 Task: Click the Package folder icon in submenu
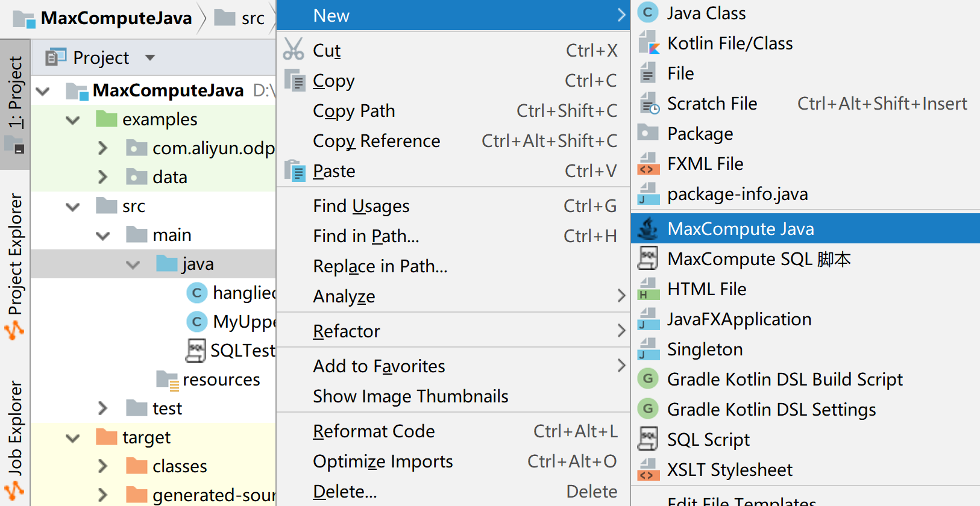(648, 133)
